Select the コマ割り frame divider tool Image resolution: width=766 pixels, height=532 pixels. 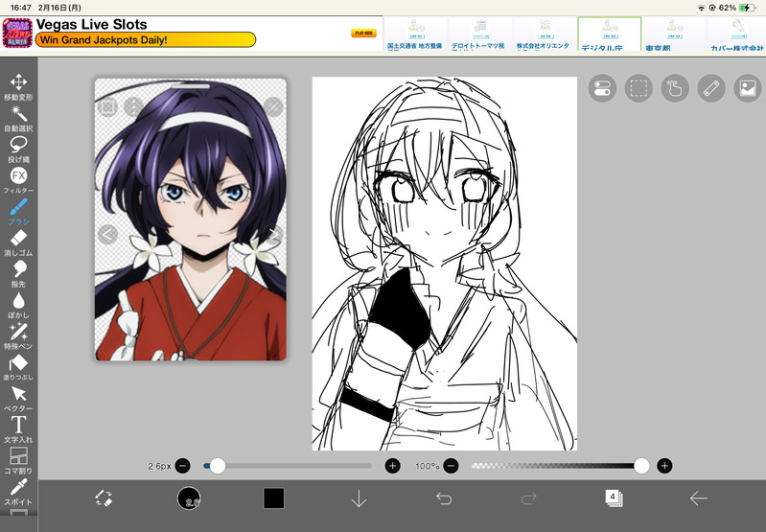coord(18,461)
